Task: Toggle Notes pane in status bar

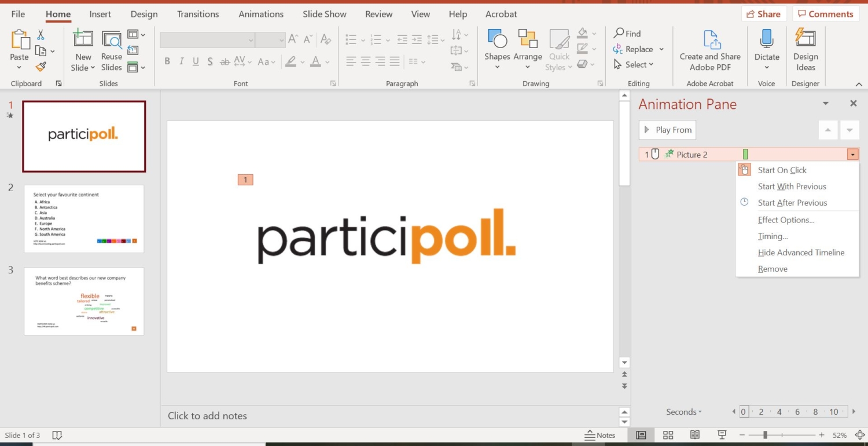Action: click(600, 435)
